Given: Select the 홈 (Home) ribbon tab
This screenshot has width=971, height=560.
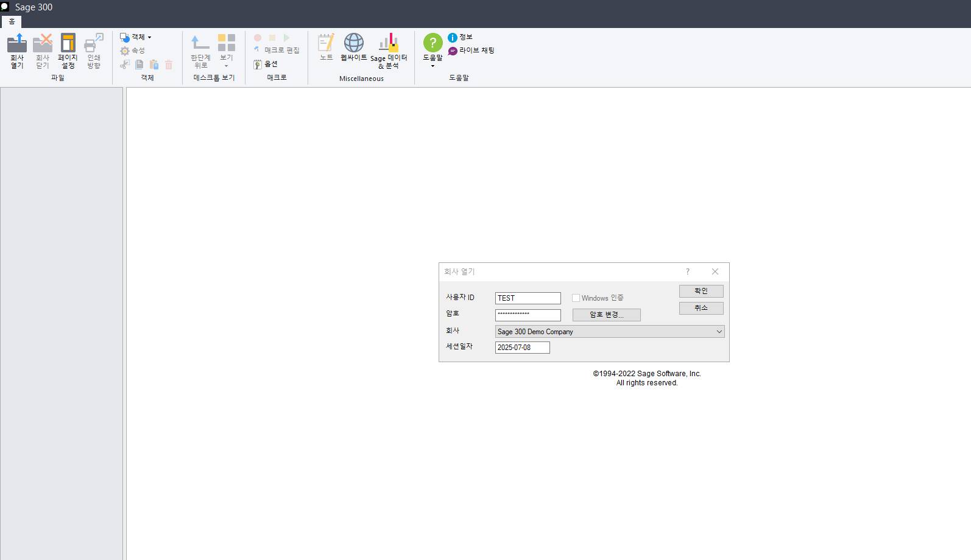Looking at the screenshot, I should pyautogui.click(x=12, y=21).
